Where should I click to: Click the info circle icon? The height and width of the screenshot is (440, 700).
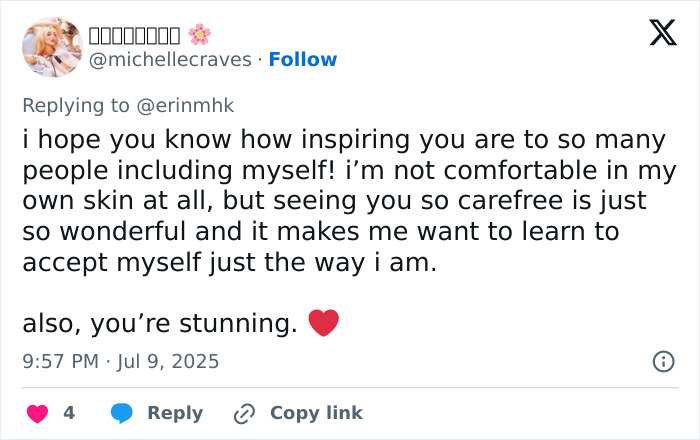[x=662, y=362]
